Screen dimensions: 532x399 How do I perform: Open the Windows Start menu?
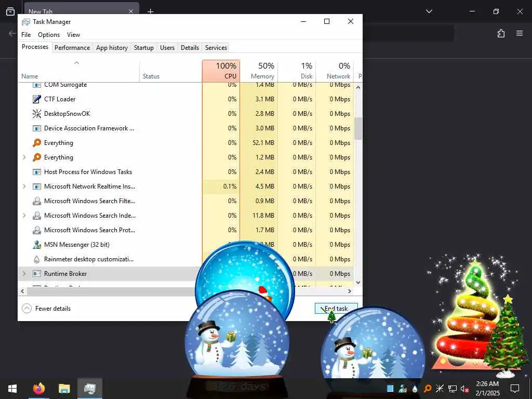[12, 389]
